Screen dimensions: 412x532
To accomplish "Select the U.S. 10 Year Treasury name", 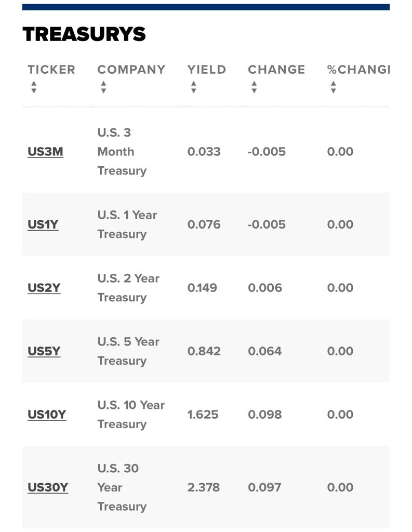I will coord(131,415).
